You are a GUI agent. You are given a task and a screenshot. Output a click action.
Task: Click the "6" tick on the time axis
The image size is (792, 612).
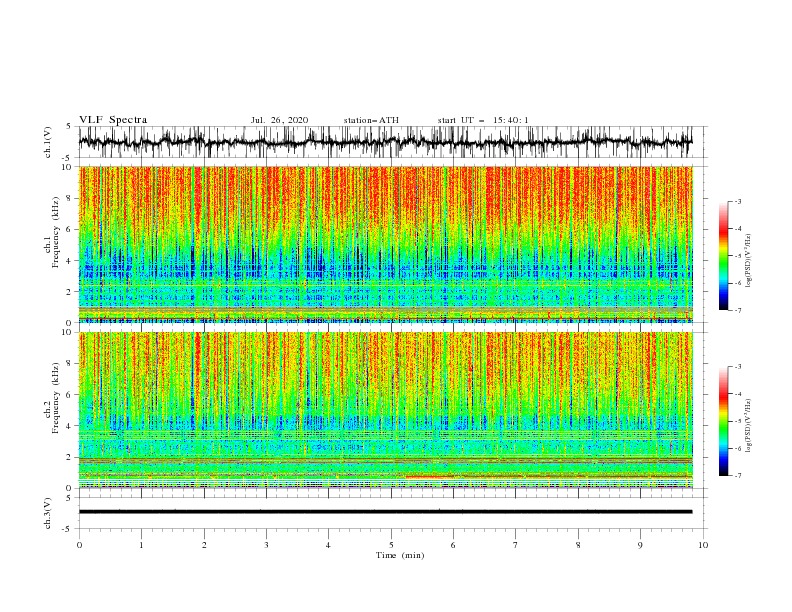pos(454,545)
